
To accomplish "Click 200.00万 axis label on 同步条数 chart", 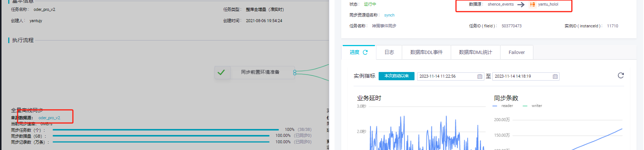I will coord(502,120).
